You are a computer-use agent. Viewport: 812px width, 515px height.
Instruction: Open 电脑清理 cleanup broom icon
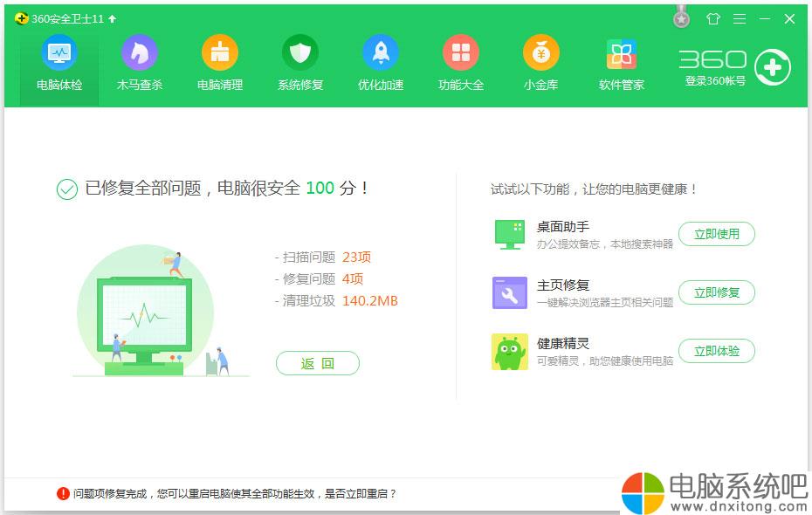click(219, 52)
